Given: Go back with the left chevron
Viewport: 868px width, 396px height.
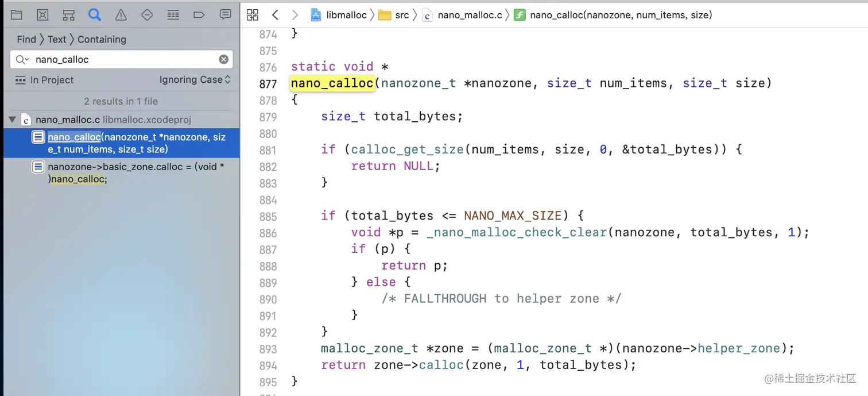Looking at the screenshot, I should pos(275,15).
